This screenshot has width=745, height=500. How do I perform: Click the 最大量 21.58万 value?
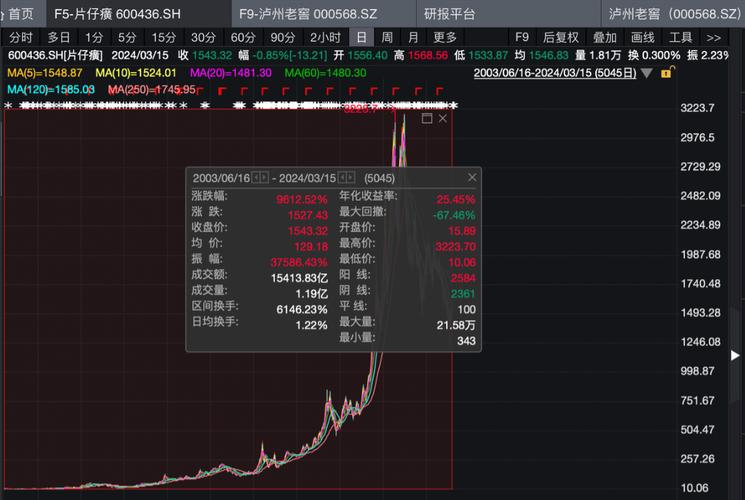[456, 325]
